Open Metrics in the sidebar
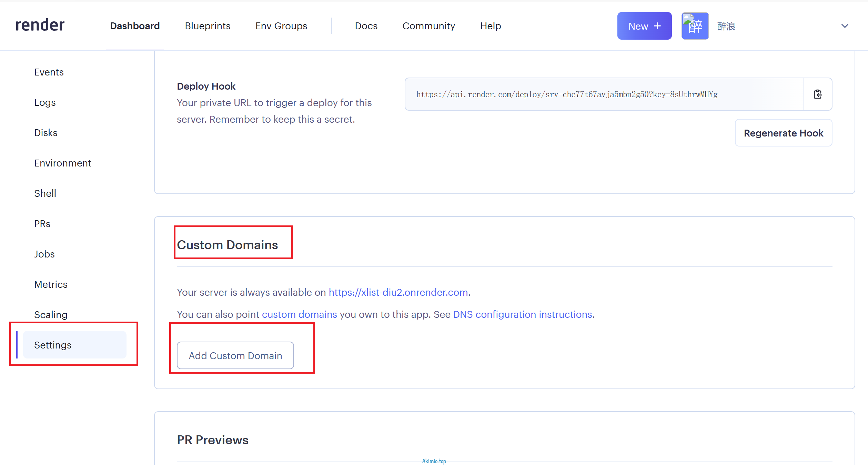 [51, 284]
